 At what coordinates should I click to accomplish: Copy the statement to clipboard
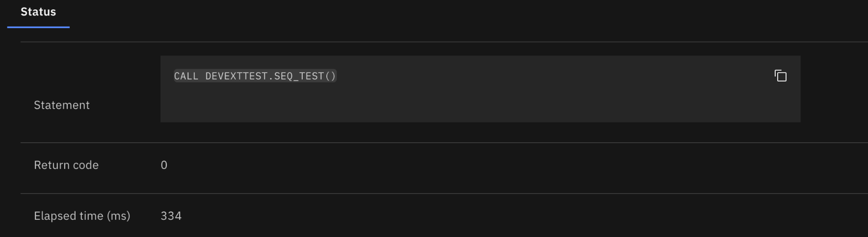point(780,76)
